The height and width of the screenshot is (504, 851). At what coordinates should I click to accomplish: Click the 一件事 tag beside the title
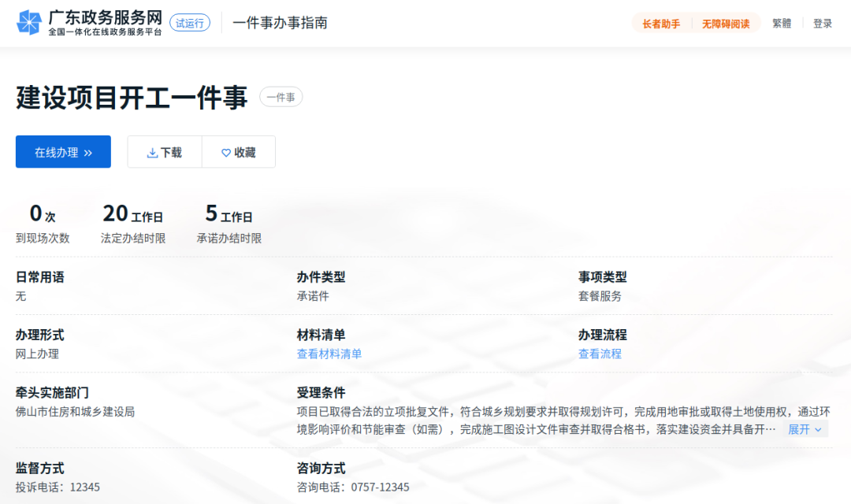(281, 97)
